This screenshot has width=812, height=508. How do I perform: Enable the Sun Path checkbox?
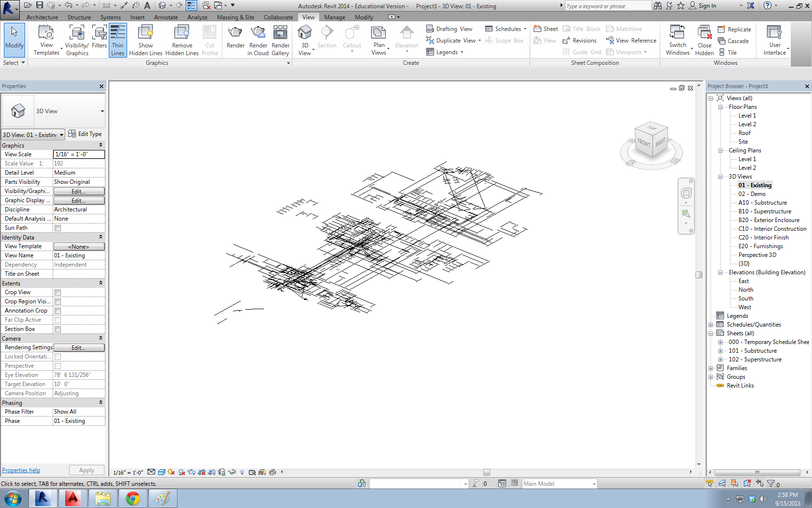(x=58, y=228)
